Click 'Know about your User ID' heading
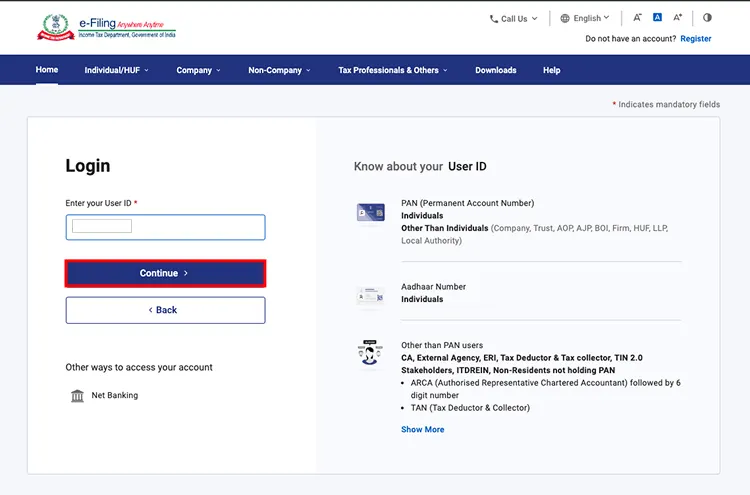Image resolution: width=750 pixels, height=495 pixels. coord(420,166)
